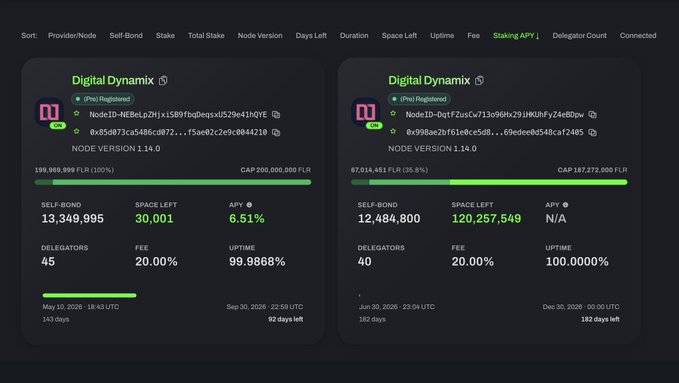Click Digital Dynamix logo on right card

(x=366, y=112)
